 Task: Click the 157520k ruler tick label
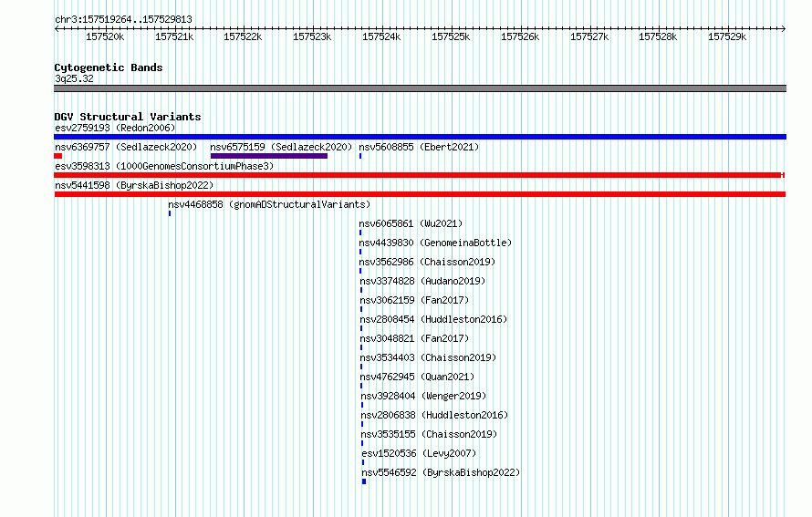click(105, 36)
